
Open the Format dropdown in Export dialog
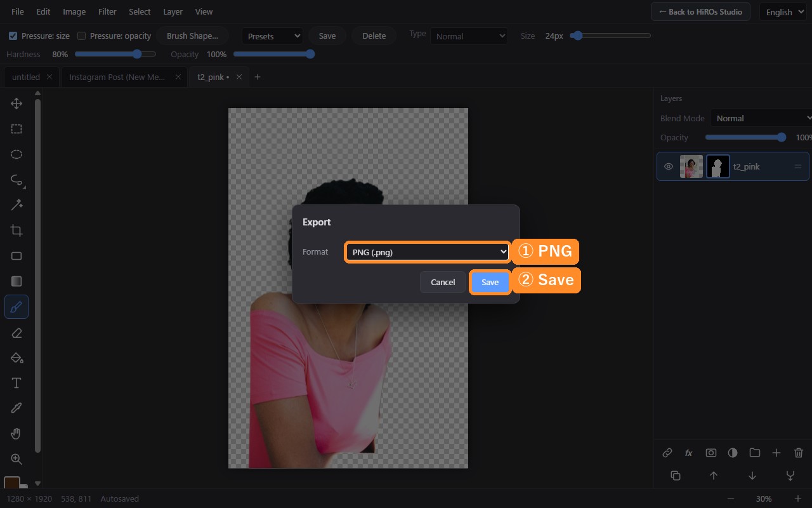click(x=428, y=252)
